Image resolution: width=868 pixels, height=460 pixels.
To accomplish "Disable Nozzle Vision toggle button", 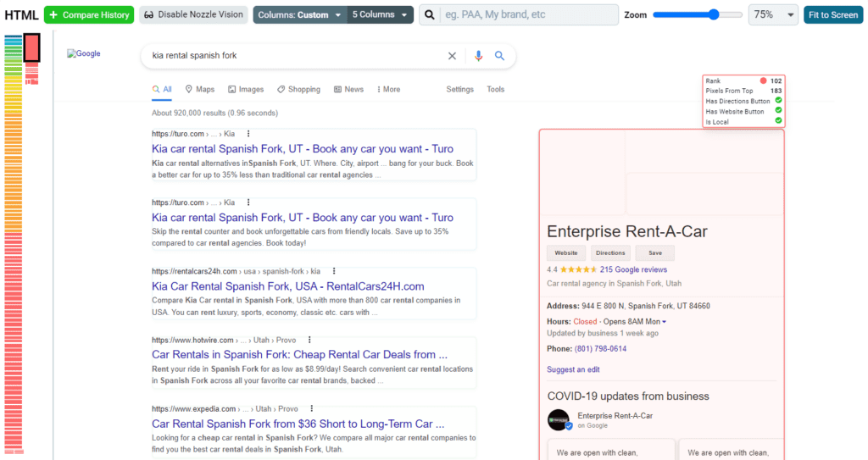I will coord(194,15).
